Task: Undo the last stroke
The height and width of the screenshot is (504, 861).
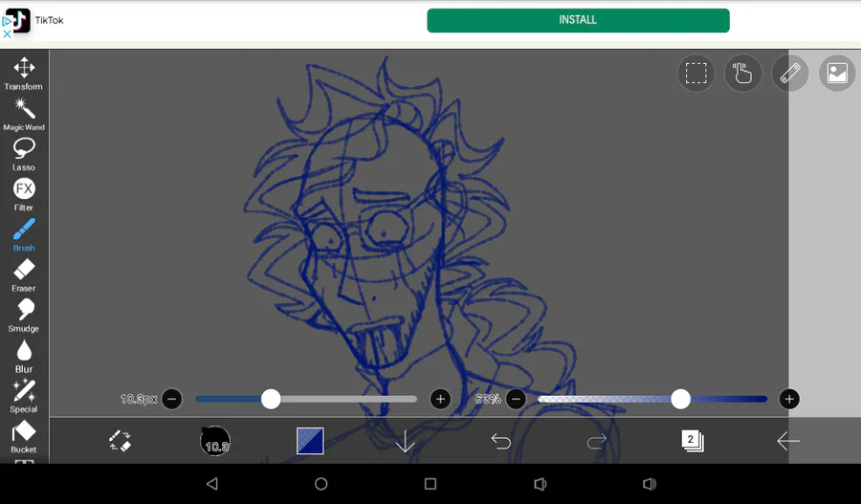Action: (x=500, y=441)
